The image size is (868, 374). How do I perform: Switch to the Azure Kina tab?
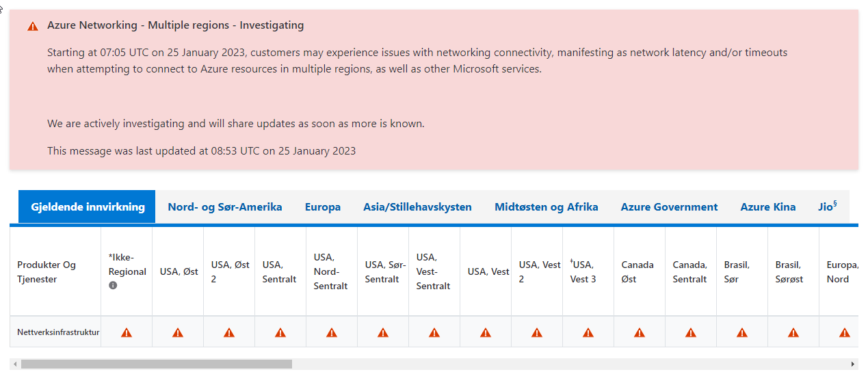click(768, 206)
